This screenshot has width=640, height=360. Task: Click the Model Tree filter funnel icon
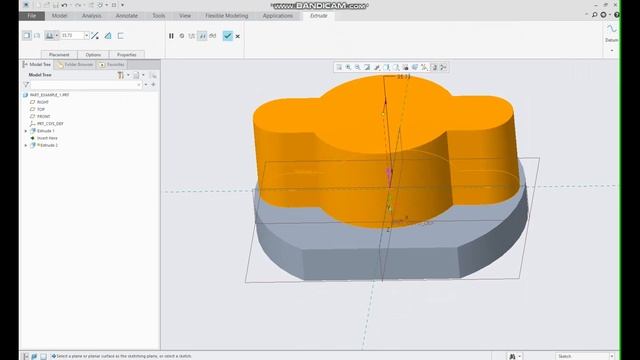27,84
